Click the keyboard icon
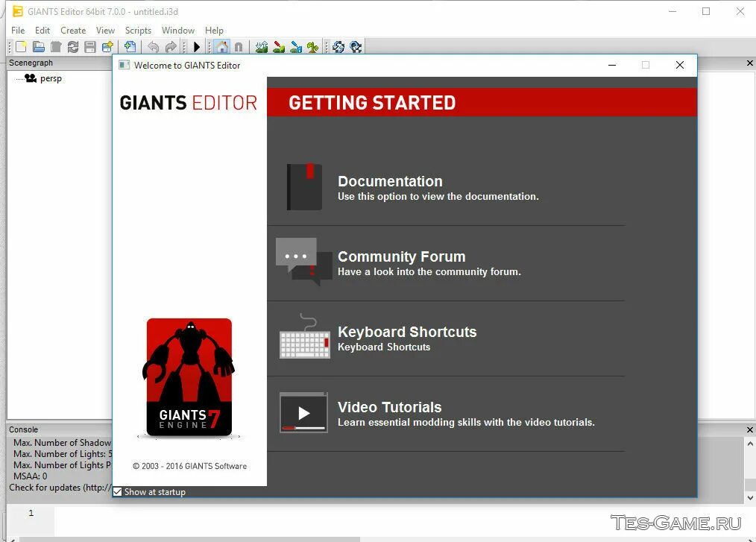This screenshot has height=542, width=756. tap(305, 337)
